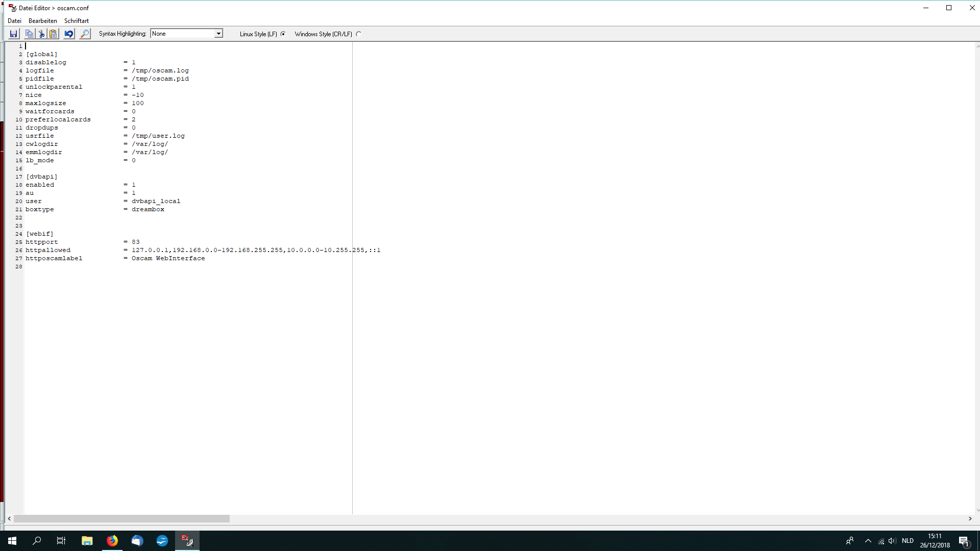Show hidden system tray icons chevron
Screen dimensions: 980x551
[868, 541]
